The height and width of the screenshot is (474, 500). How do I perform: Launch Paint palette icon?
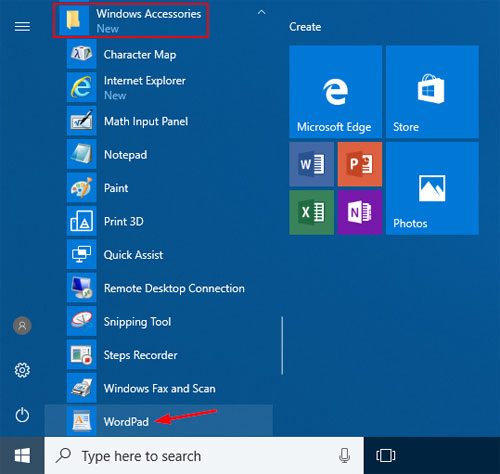coord(81,187)
